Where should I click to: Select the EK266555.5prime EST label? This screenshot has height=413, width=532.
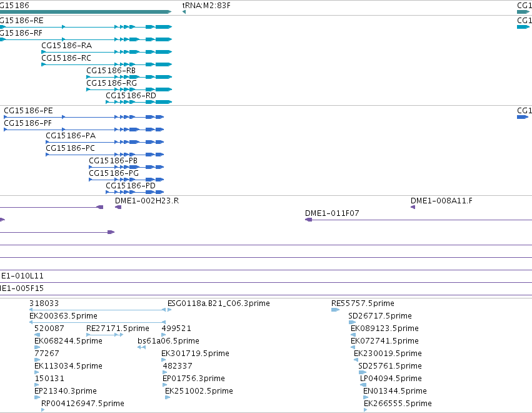[x=398, y=404]
